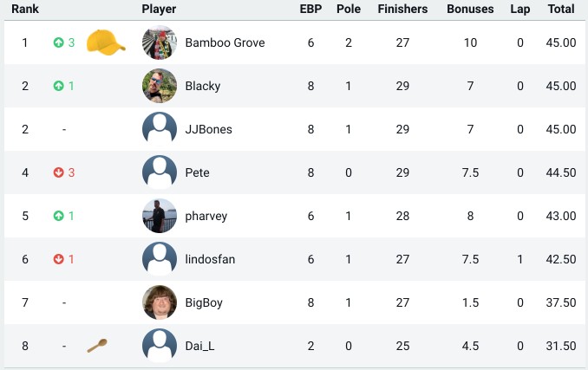This screenshot has height=370, width=588.
Task: Click JJBones default avatar icon
Action: coord(160,129)
